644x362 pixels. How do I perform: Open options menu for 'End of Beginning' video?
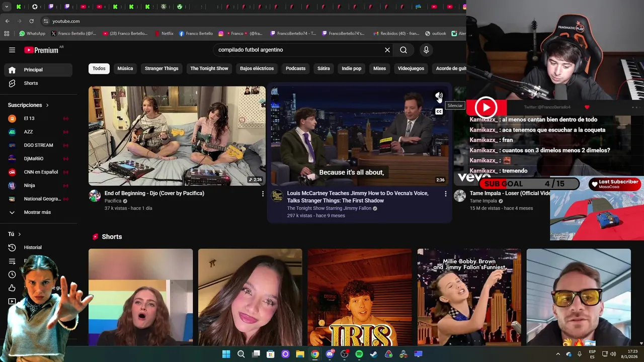[263, 194]
